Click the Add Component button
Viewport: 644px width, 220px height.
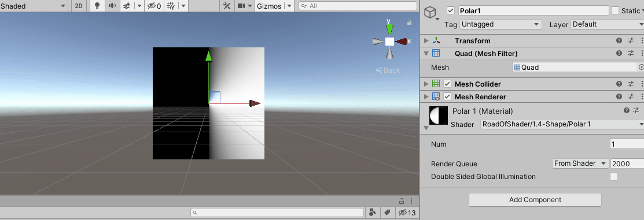535,200
